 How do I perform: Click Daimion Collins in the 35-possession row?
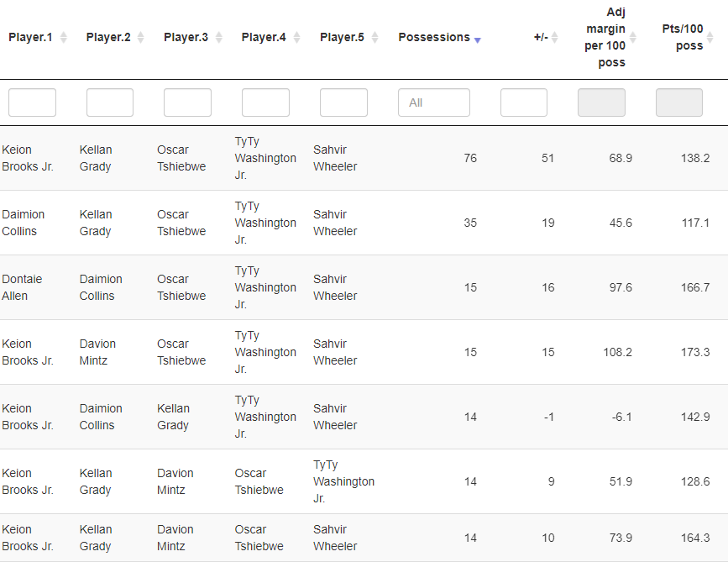click(x=24, y=223)
